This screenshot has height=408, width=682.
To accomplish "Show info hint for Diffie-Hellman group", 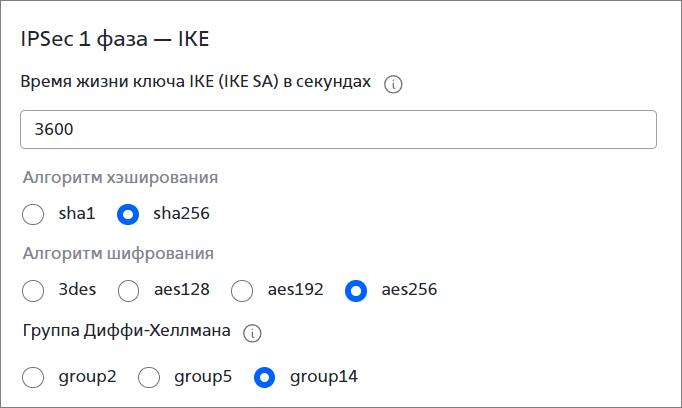I will (x=252, y=333).
